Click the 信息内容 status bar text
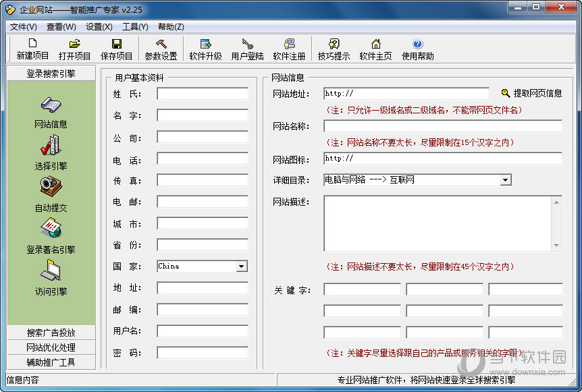 pos(23,380)
